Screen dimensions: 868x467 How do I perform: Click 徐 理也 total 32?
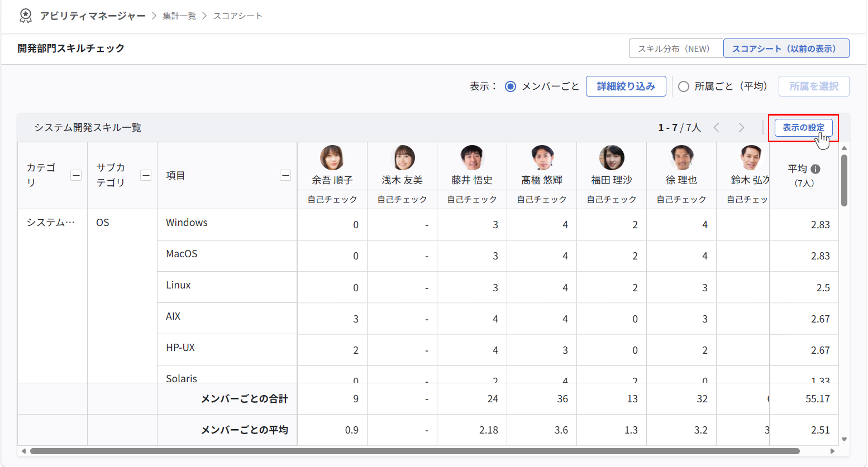click(702, 399)
